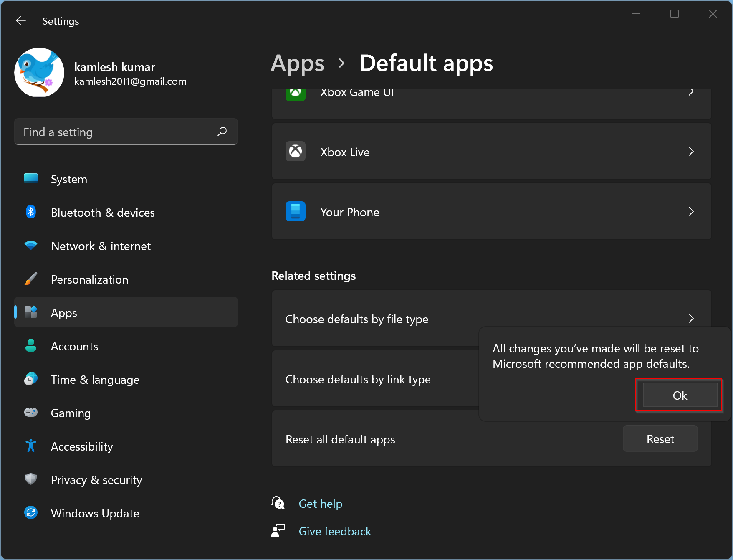Image resolution: width=733 pixels, height=560 pixels.
Task: Click the Accounts person icon
Action: coord(31,346)
